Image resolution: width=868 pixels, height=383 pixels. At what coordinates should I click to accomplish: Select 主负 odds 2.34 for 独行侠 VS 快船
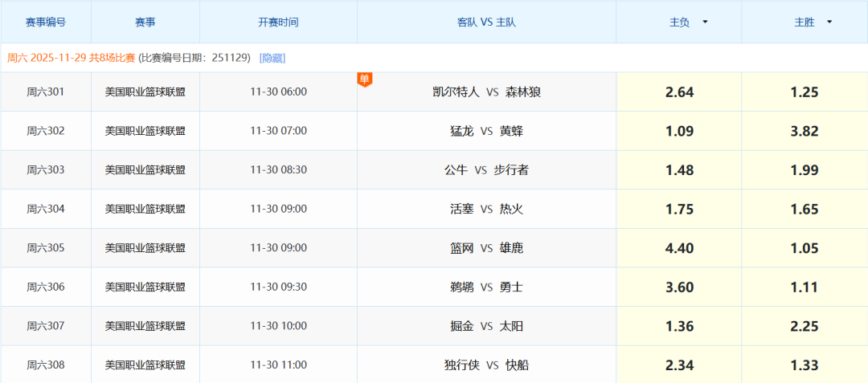(679, 365)
